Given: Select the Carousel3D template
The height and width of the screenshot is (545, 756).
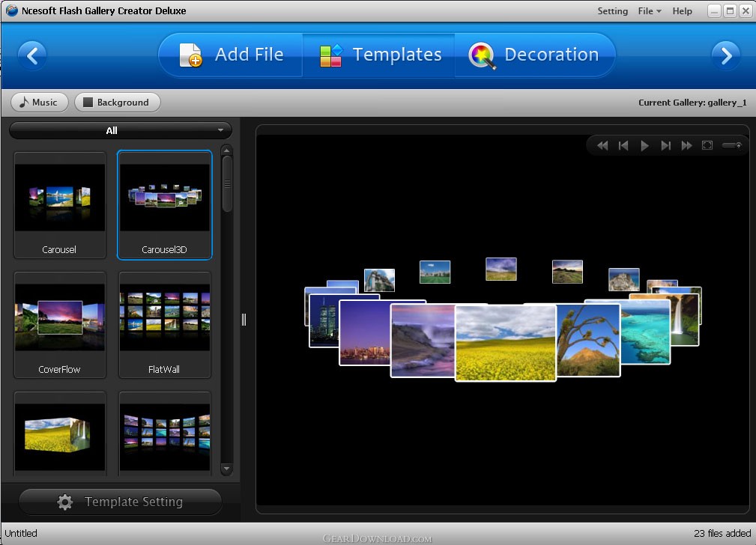Looking at the screenshot, I should click(164, 205).
